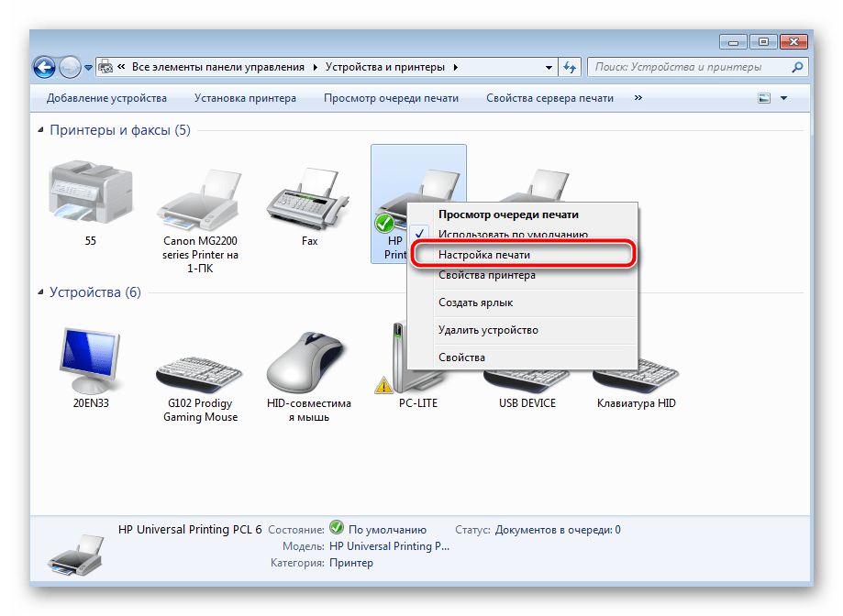The image size is (843, 616).
Task: Show hidden toolbar commands via the double-chevron
Action: [638, 98]
